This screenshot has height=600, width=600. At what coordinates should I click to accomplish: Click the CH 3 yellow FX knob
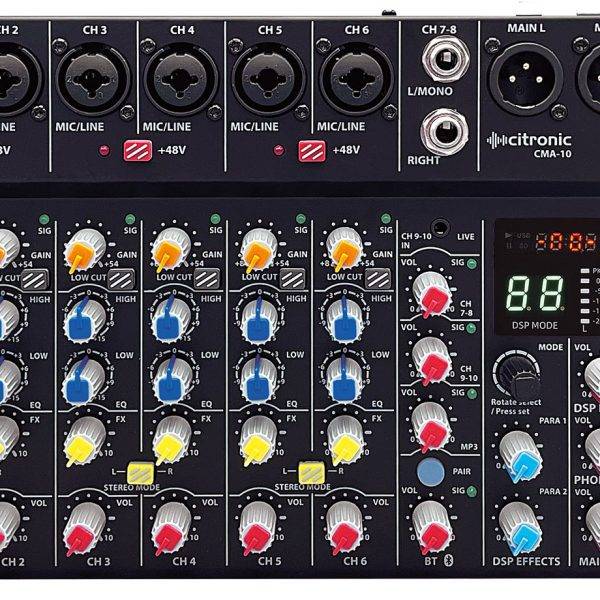85,440
